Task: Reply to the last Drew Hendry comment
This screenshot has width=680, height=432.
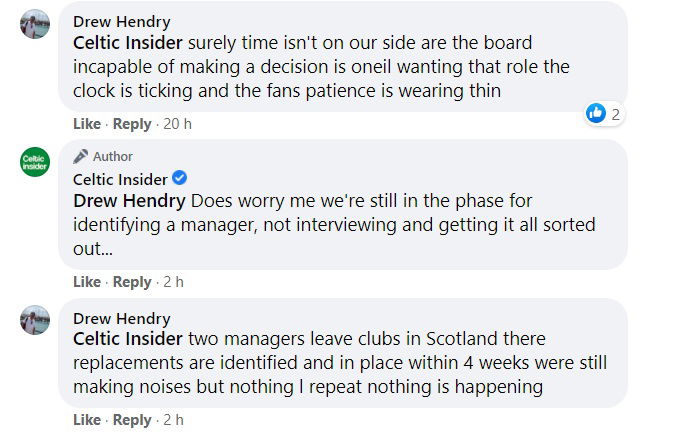Action: (x=132, y=420)
